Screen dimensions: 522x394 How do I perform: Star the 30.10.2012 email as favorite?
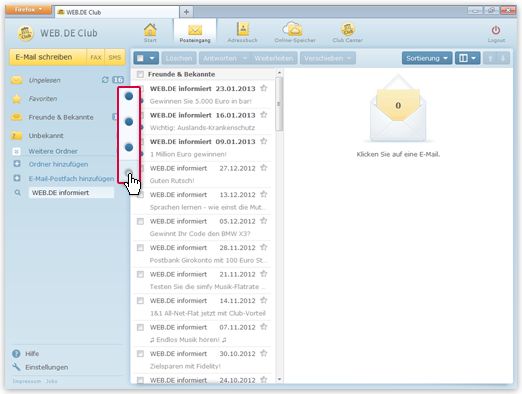264,353
